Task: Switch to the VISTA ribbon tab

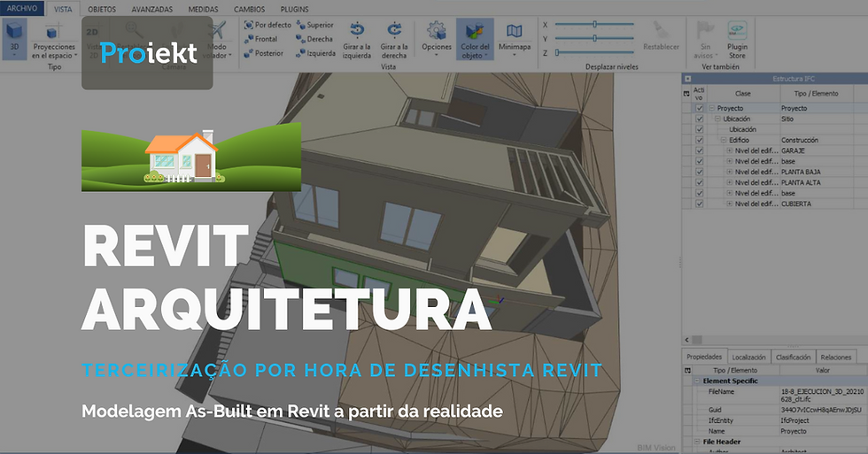Action: click(x=63, y=9)
